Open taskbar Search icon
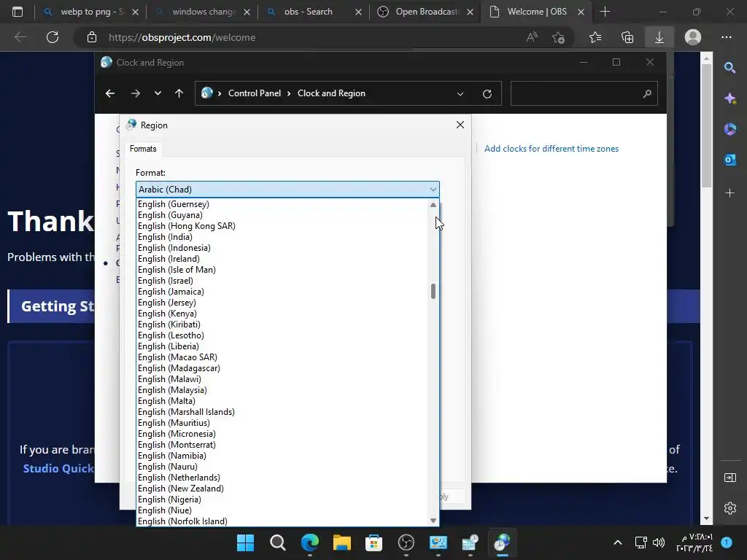The image size is (747, 560). (x=278, y=542)
